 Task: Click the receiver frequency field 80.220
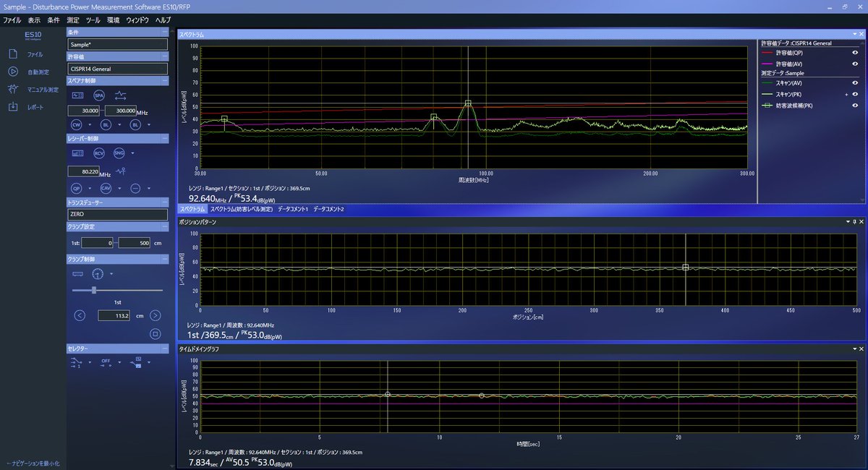(84, 171)
